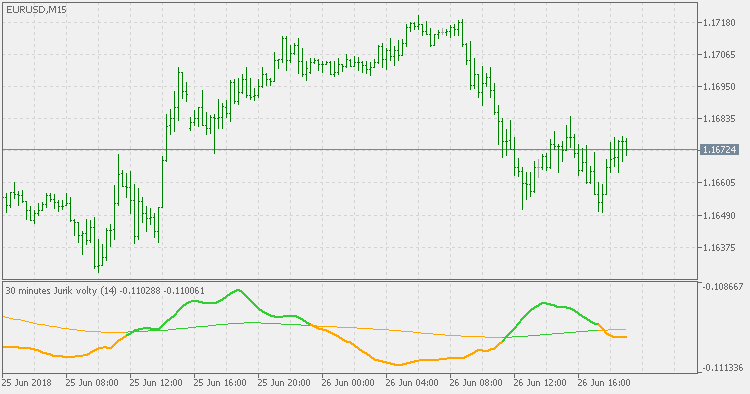Click the lowest orange trough of Jurik volty line
Viewport: 750px width, 394px height.
point(398,365)
